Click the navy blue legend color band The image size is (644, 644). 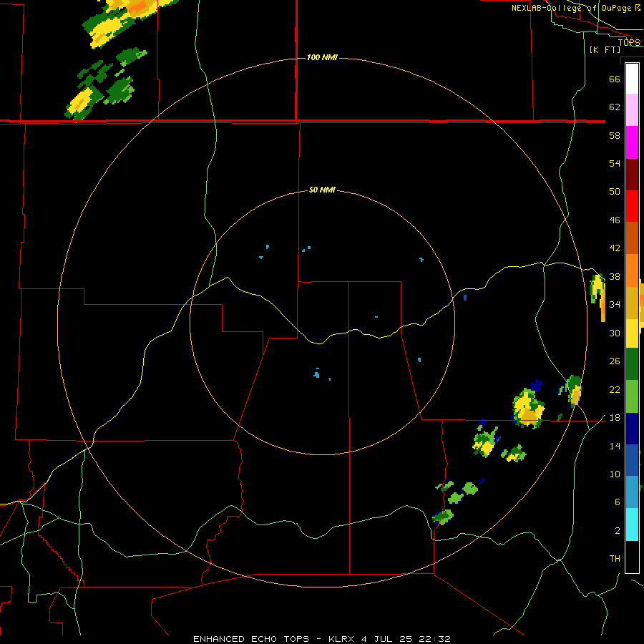pyautogui.click(x=632, y=429)
